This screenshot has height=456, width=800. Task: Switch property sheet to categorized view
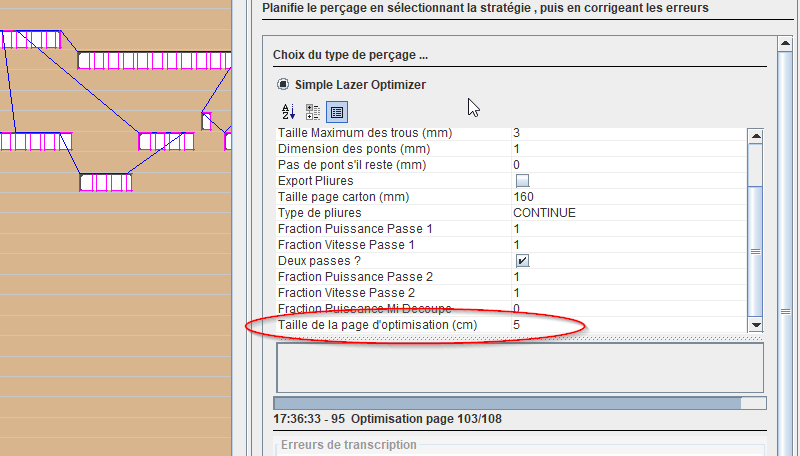(312, 112)
